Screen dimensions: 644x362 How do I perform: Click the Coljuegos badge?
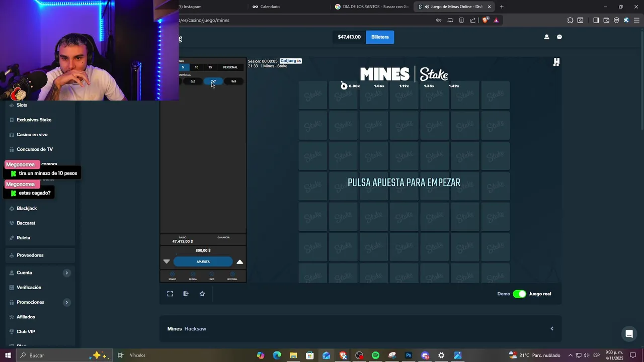[291, 61]
